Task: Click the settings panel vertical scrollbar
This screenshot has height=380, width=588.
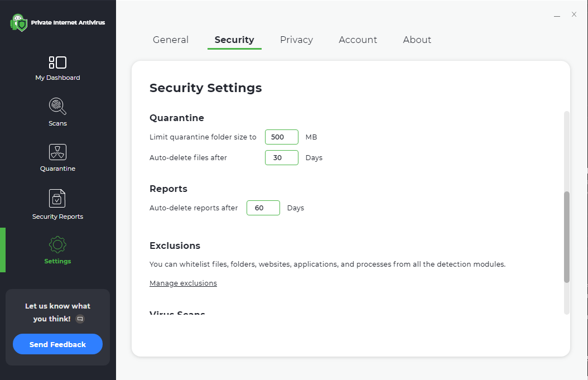Action: click(x=567, y=237)
